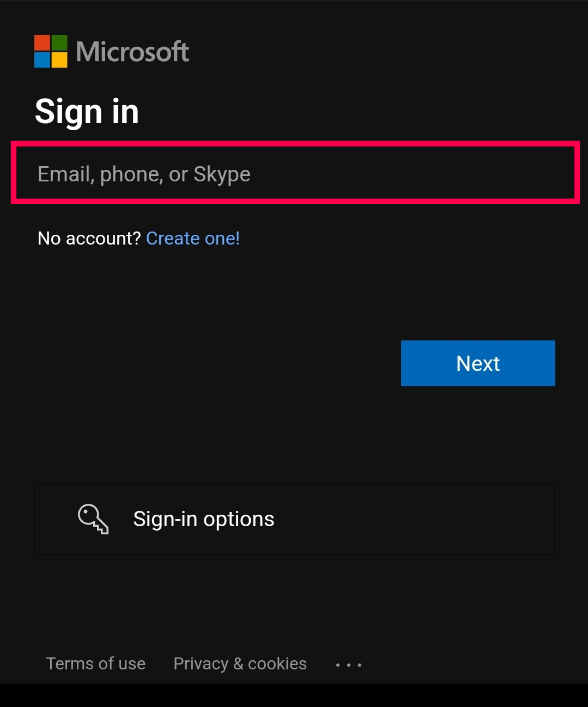This screenshot has height=707, width=588.
Task: Click the Microsoft four-square logo
Action: 51,51
